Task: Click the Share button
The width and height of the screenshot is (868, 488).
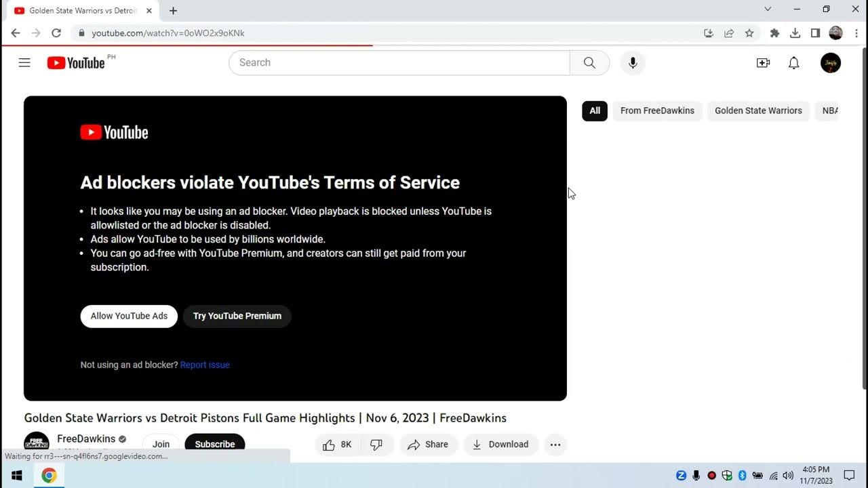Action: point(428,445)
